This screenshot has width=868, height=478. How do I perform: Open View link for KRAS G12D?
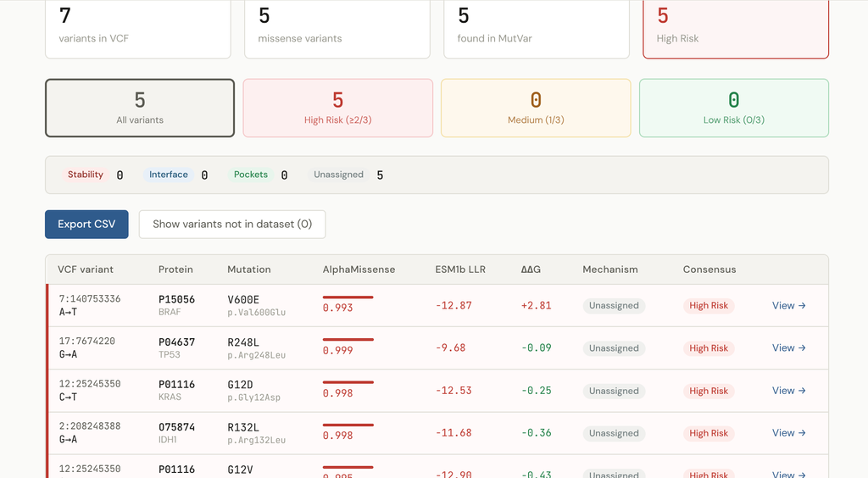pos(788,391)
